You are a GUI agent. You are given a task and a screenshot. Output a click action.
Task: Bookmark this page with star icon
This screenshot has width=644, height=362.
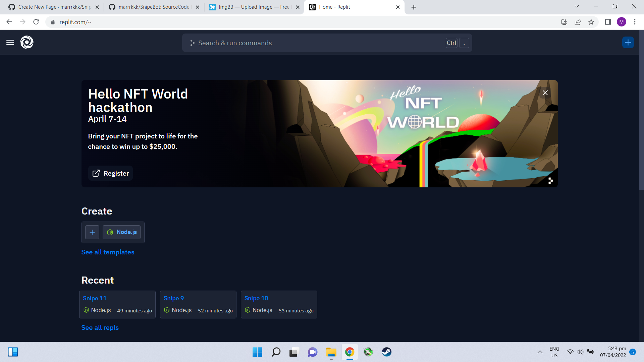(591, 22)
